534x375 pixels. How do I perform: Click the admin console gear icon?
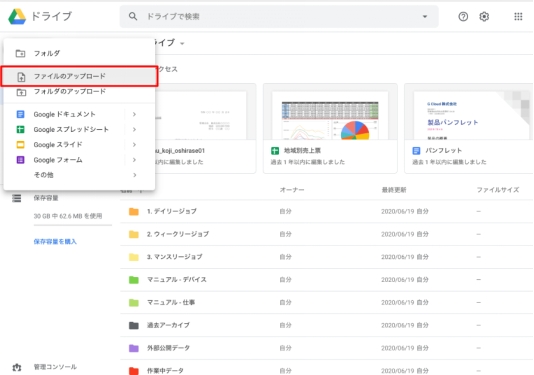(x=17, y=367)
